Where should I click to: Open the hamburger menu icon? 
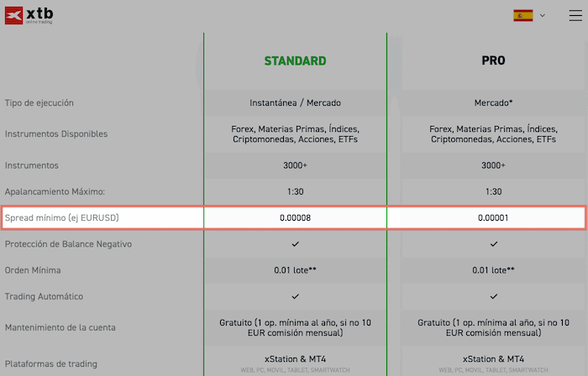(575, 15)
